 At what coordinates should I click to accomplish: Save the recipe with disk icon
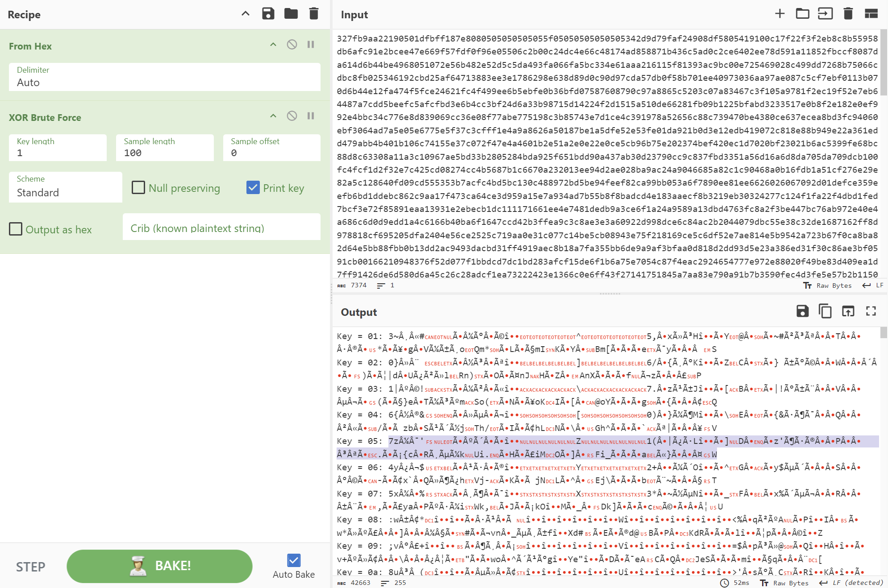tap(268, 14)
